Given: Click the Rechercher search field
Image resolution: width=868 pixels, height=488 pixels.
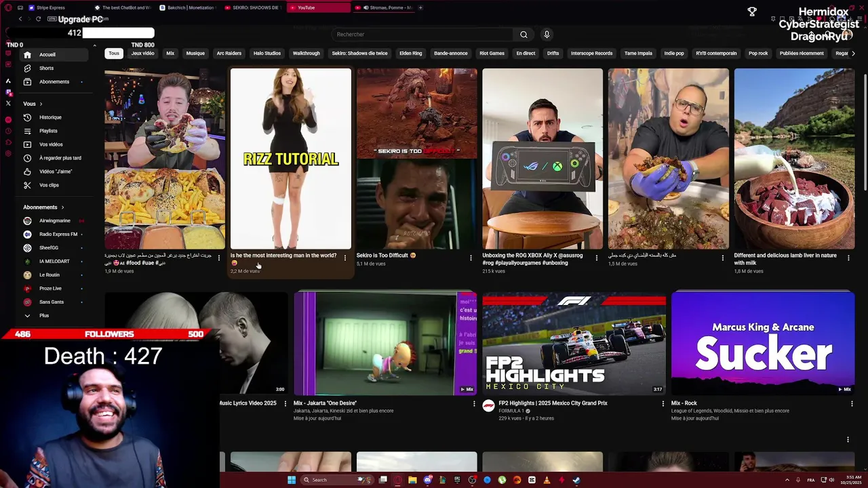Looking at the screenshot, I should [x=424, y=35].
